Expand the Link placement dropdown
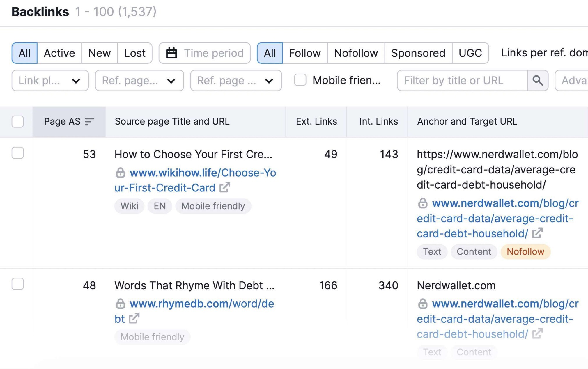Image resolution: width=588 pixels, height=369 pixels. pyautogui.click(x=50, y=81)
